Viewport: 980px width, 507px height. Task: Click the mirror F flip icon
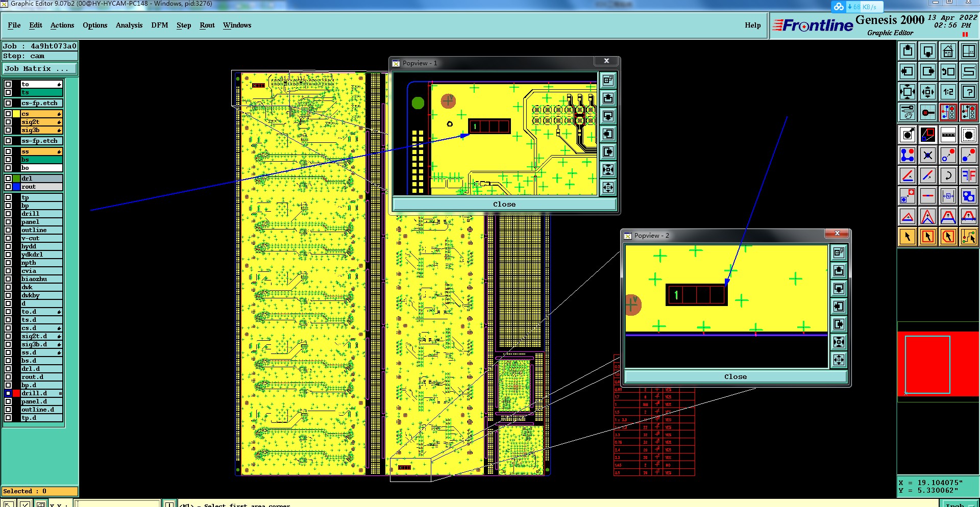pos(968,175)
